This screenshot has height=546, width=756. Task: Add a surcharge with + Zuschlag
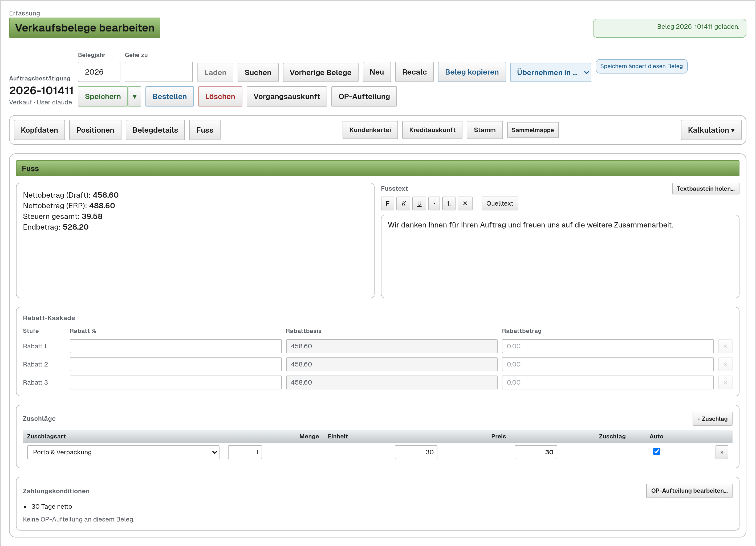[712, 419]
